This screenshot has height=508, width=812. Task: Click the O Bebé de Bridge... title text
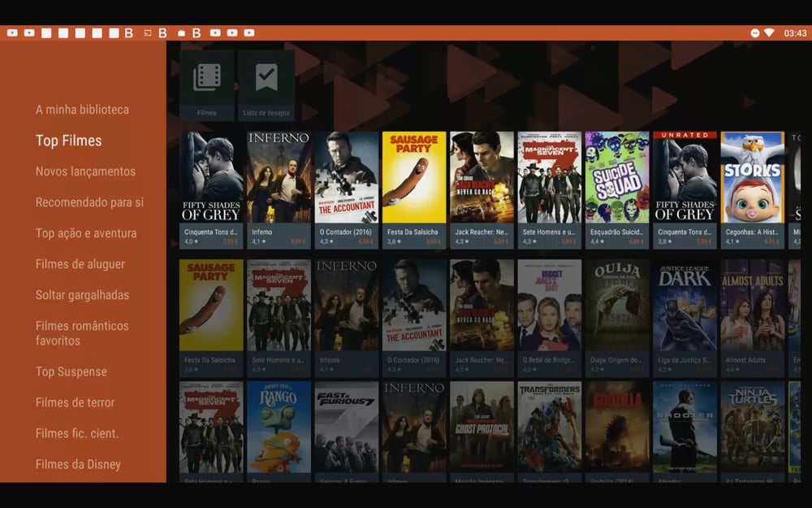click(548, 360)
